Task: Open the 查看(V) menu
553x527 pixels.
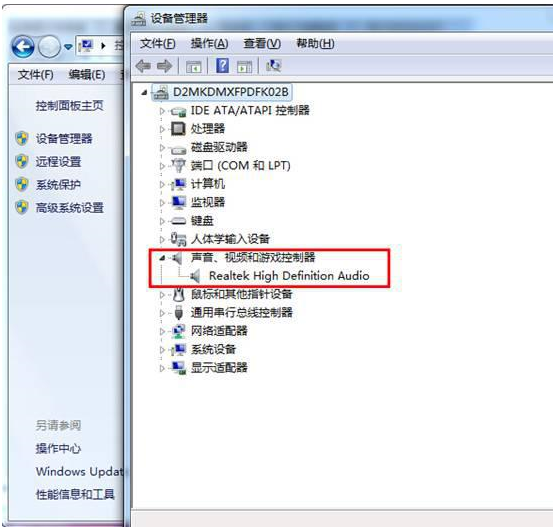Action: [262, 44]
